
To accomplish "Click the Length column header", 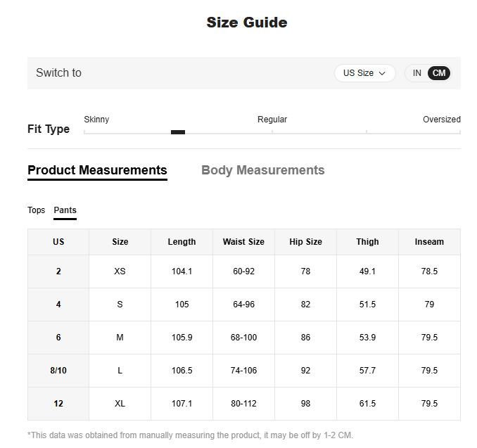I will tap(182, 242).
